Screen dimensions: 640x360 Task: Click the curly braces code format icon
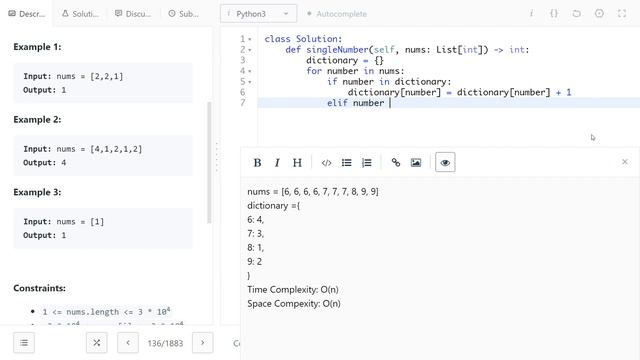[553, 13]
